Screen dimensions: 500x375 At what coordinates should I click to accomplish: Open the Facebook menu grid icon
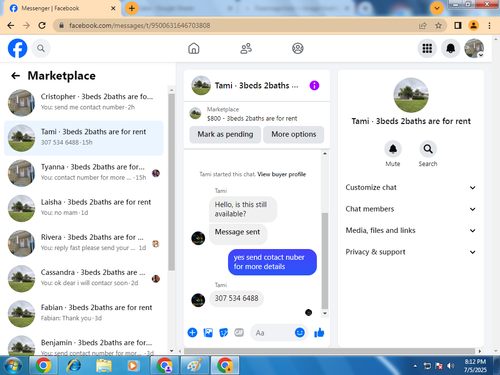click(x=427, y=48)
